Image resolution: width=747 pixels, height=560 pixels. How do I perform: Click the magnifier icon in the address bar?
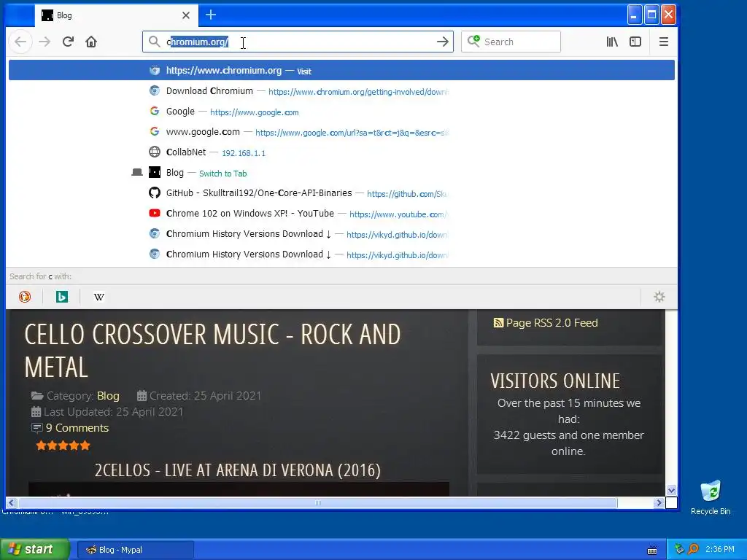click(x=154, y=42)
